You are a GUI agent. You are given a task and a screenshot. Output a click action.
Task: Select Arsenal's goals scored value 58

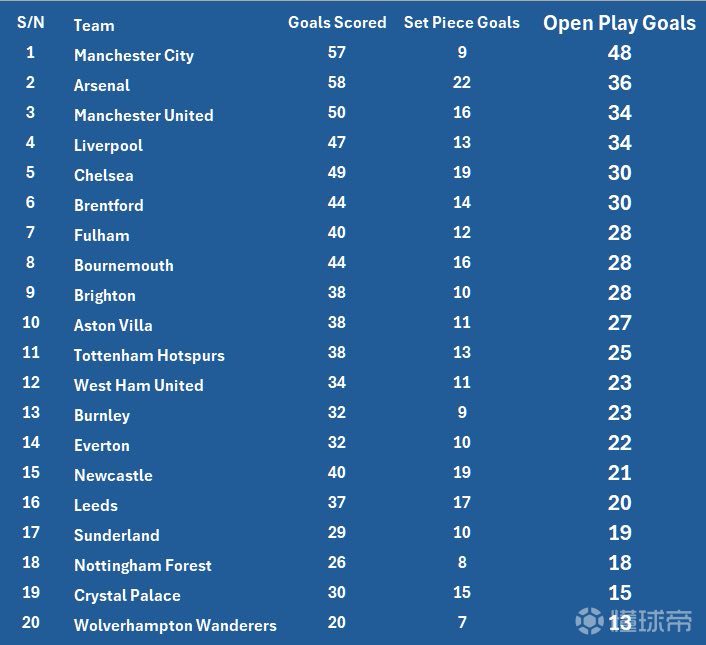click(x=337, y=82)
